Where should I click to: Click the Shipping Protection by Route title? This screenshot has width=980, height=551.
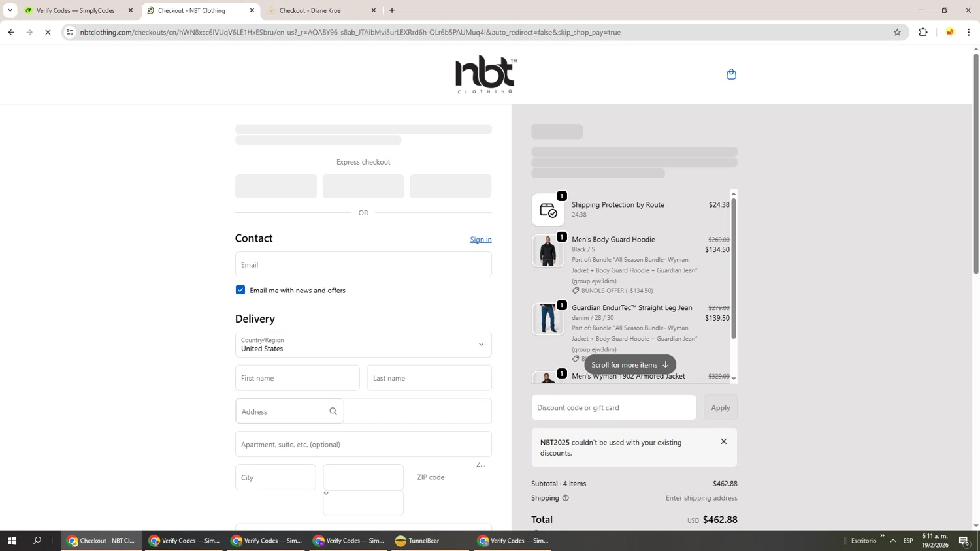pyautogui.click(x=618, y=204)
